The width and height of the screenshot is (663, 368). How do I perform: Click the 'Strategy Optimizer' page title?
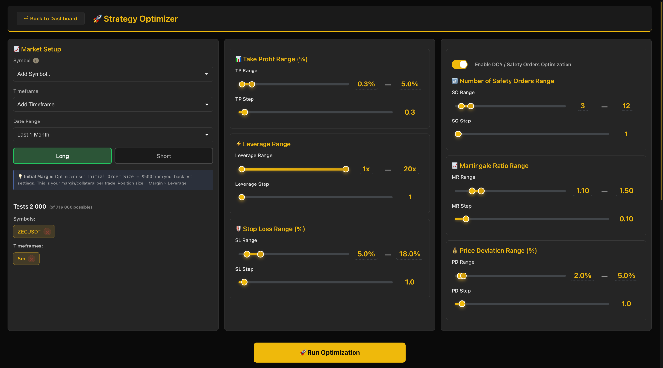(x=141, y=19)
